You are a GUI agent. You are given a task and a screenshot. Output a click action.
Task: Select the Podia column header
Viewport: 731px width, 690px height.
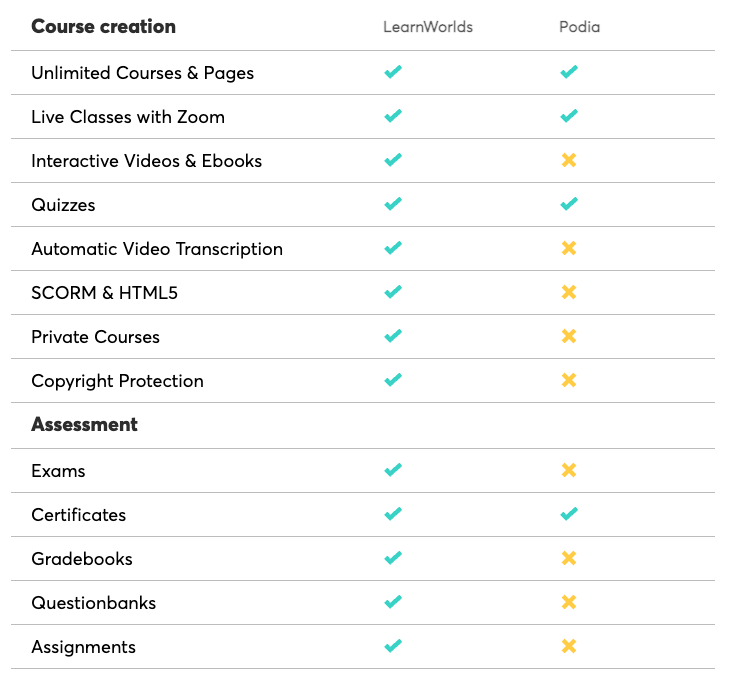click(579, 27)
